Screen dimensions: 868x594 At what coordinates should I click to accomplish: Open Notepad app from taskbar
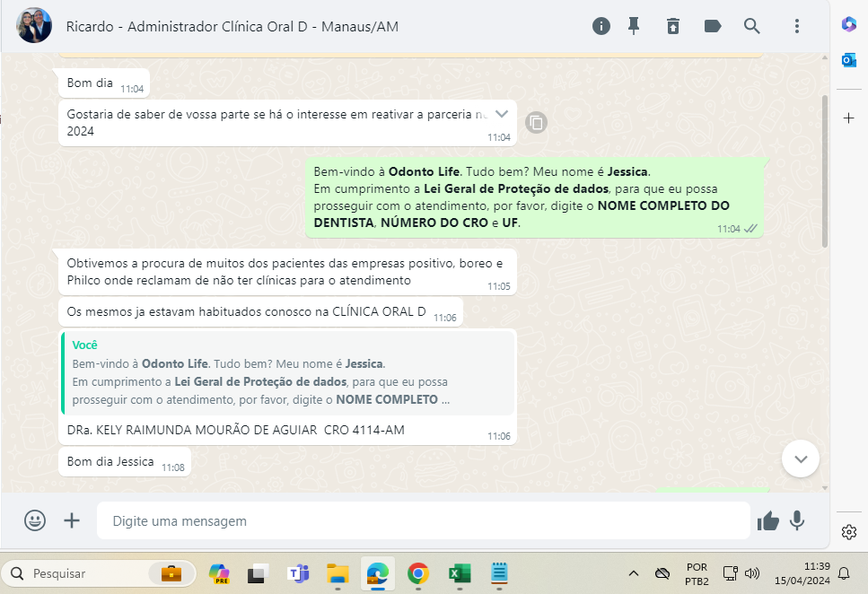(x=499, y=573)
